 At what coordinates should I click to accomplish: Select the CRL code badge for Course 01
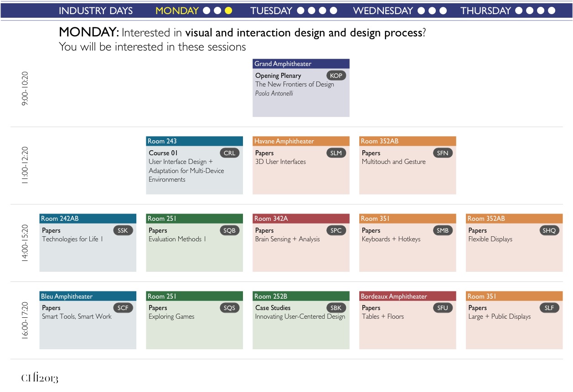tap(229, 153)
